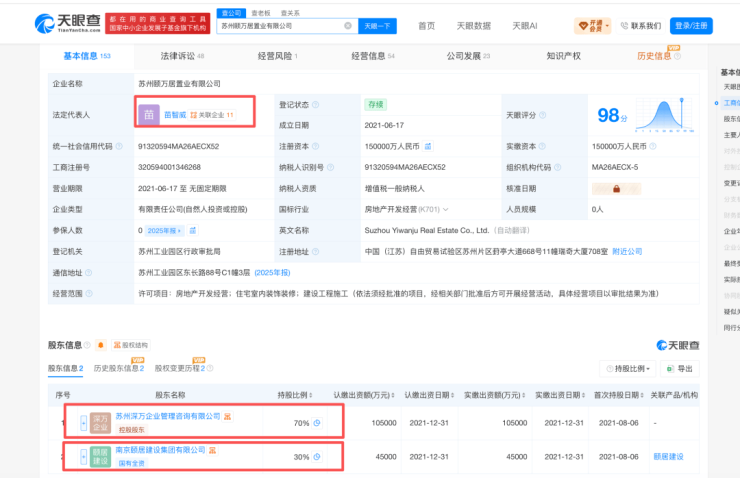Open the 持股比例 filter dropdown
Screen dimensions: 740x478
pos(629,369)
